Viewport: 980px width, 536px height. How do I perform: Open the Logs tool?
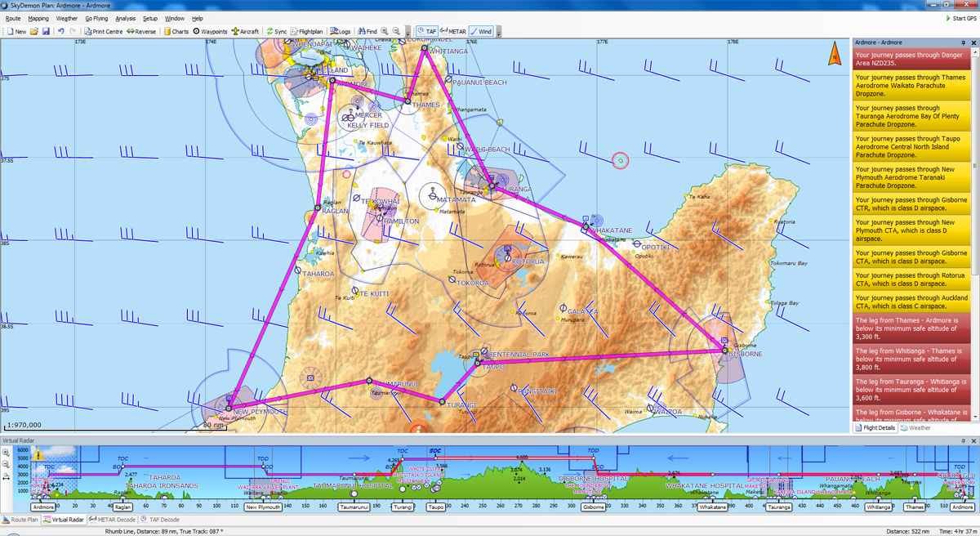coord(341,31)
